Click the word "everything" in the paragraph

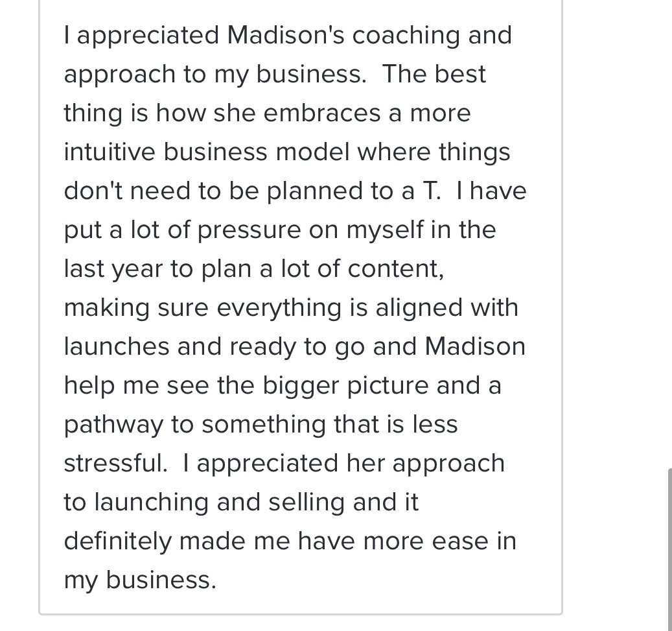[x=279, y=307]
